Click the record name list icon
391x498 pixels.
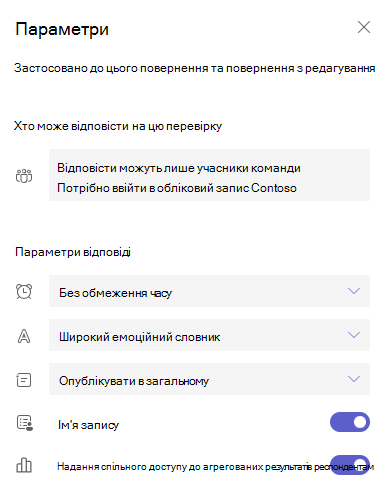coord(25,423)
